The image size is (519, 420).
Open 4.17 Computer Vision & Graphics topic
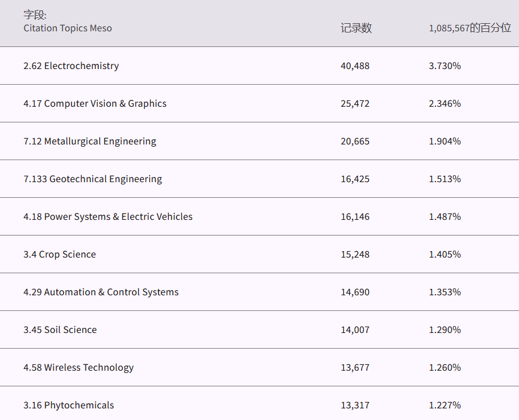(x=95, y=103)
